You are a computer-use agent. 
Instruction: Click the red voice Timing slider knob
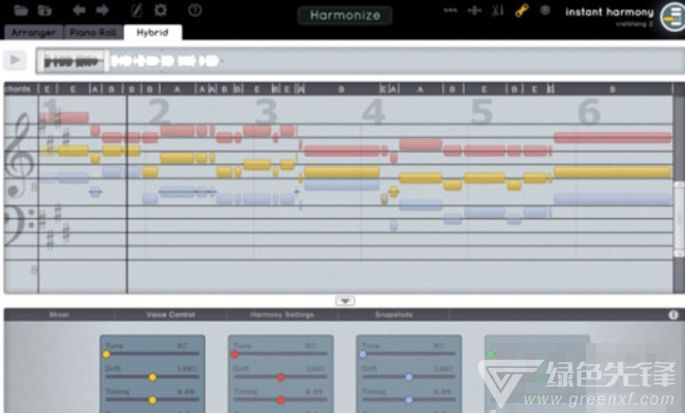tap(281, 400)
